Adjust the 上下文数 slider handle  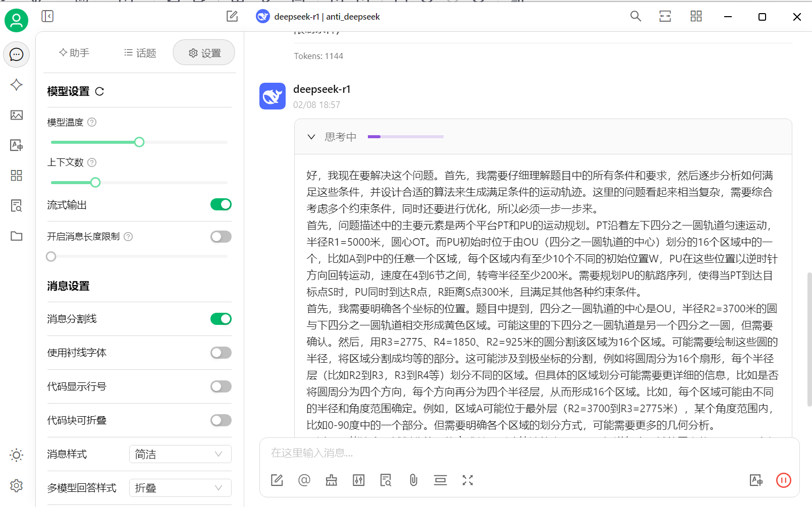[x=95, y=183]
